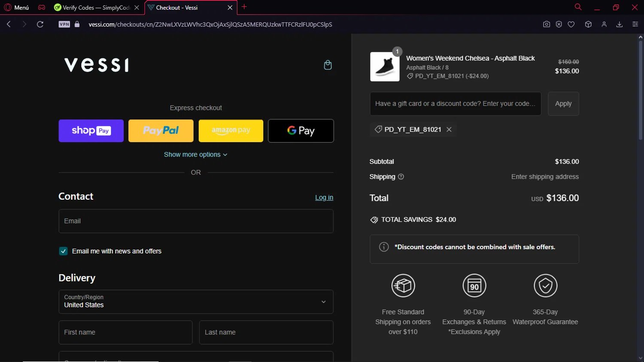Click the scrollbar down arrow
This screenshot has width=644, height=362.
(x=640, y=358)
